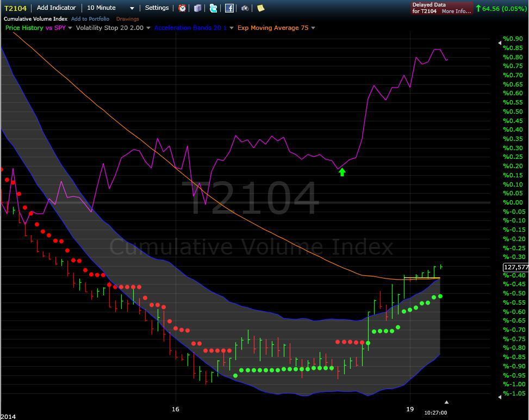Click the white triangle below the price scale
Viewport: 529px width, 420px height.
point(500,397)
